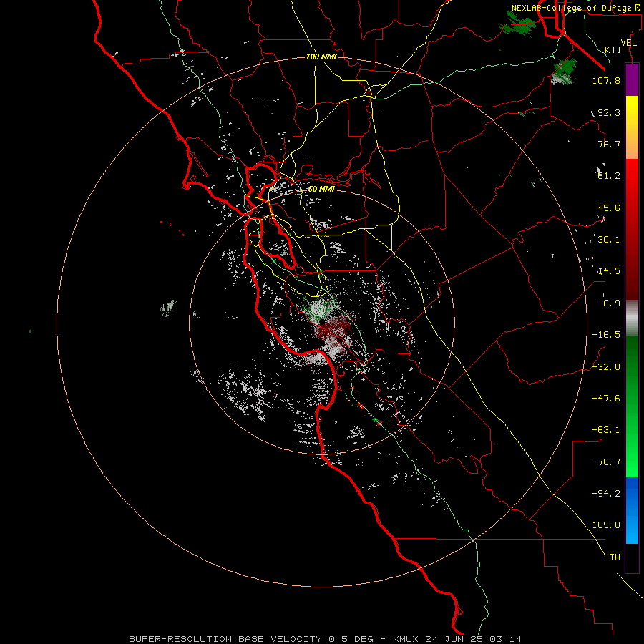Click the 14.5 velocity scale value
The height and width of the screenshot is (644, 644).
[609, 271]
